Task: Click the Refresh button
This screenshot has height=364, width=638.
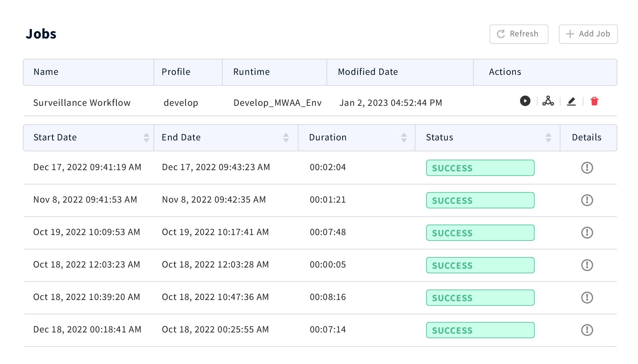Action: point(519,34)
